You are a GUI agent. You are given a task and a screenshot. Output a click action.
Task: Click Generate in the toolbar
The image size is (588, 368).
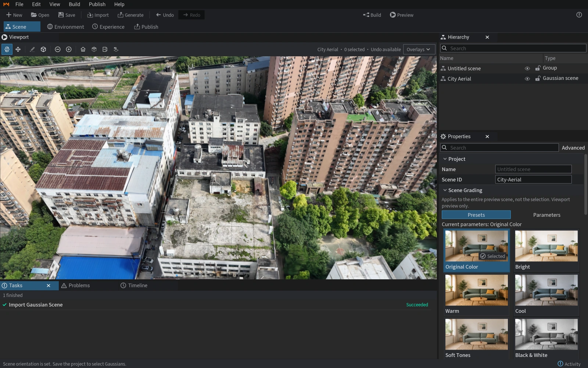click(x=130, y=15)
